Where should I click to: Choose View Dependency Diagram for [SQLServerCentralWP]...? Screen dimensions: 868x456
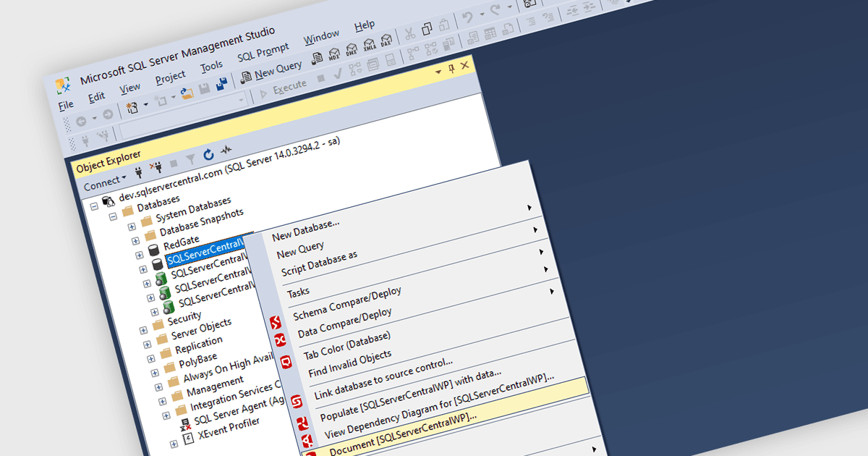click(440, 405)
